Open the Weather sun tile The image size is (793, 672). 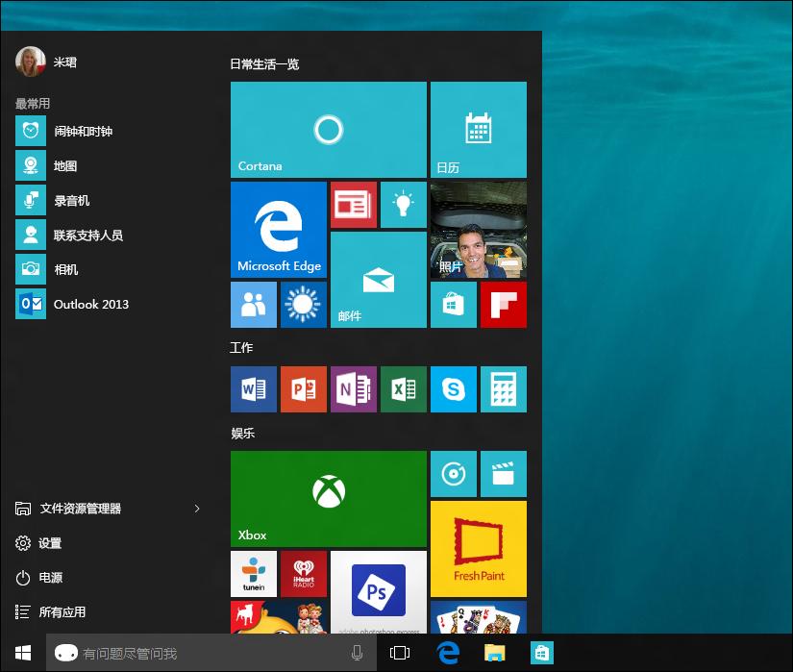[x=304, y=305]
